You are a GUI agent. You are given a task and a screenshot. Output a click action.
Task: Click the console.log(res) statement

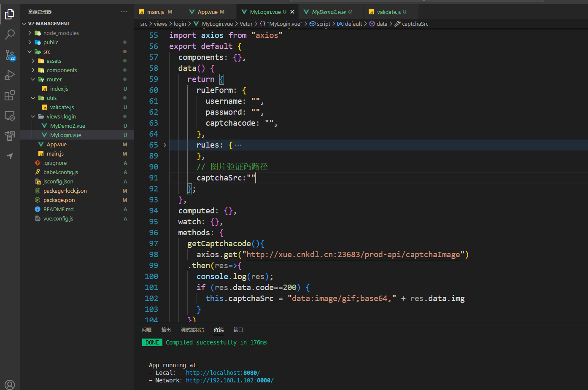pos(235,277)
